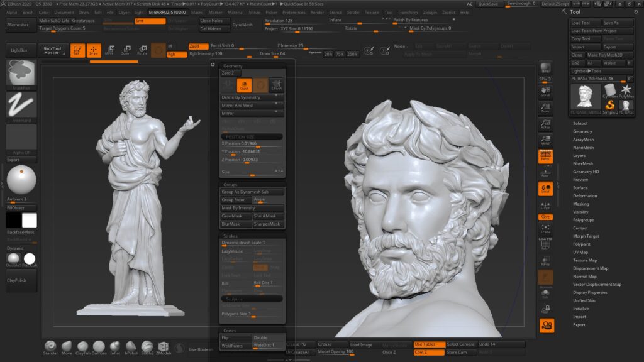Select the DamStandard brush
This screenshot has width=644, height=362.
[99, 346]
